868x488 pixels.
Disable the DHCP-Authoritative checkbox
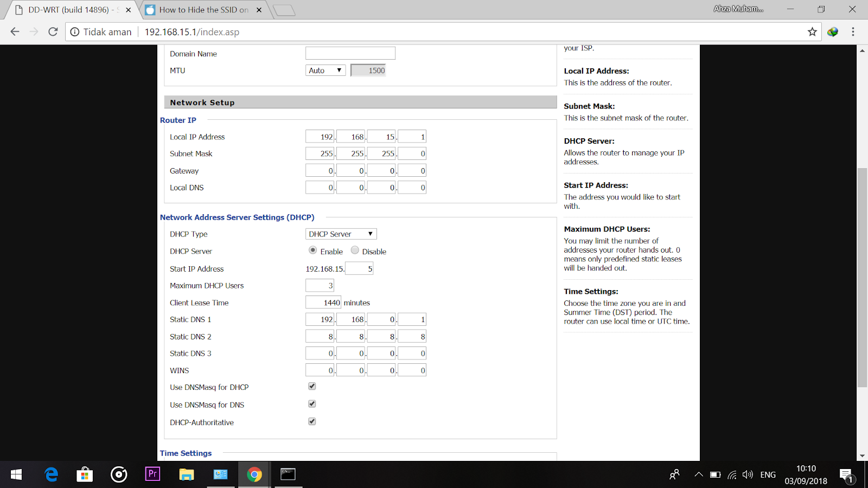312,421
